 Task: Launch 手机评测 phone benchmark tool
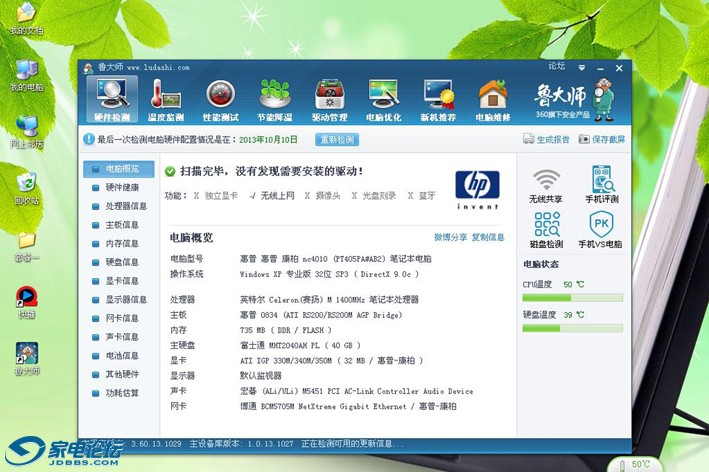tap(601, 186)
